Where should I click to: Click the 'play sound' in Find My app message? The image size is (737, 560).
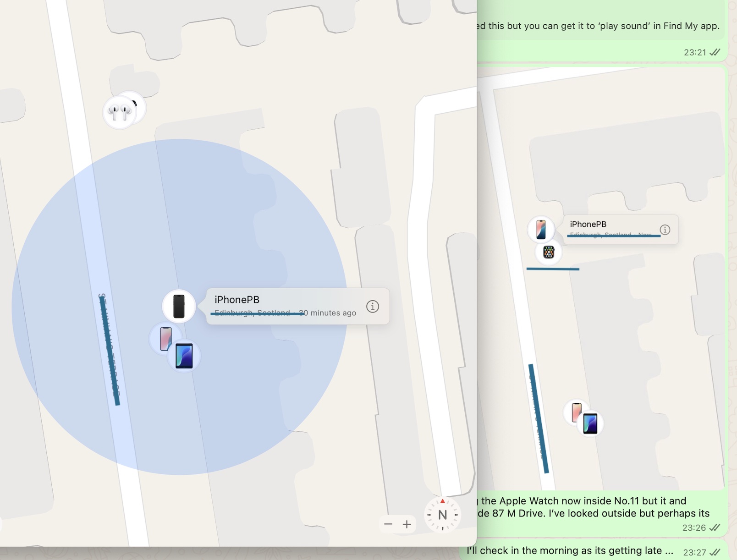pos(598,26)
